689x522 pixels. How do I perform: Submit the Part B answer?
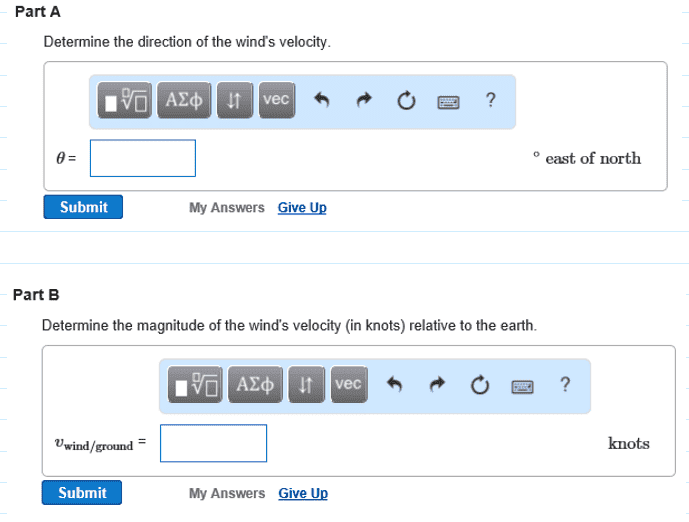click(82, 493)
